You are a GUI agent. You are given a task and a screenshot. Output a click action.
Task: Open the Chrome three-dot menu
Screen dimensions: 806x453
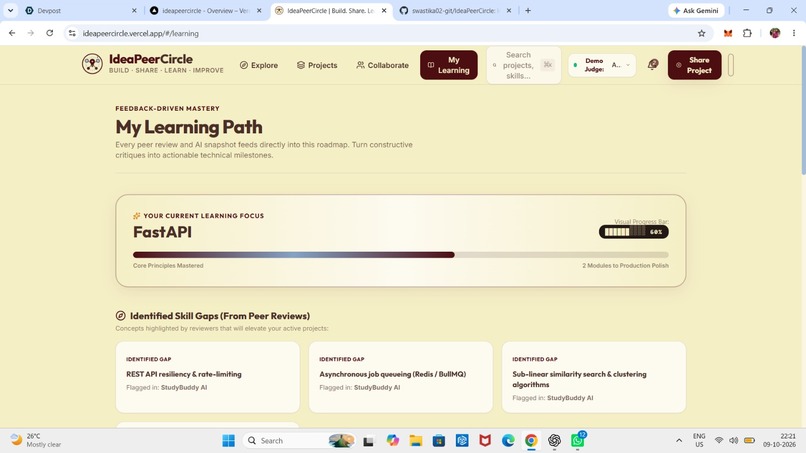tap(794, 33)
